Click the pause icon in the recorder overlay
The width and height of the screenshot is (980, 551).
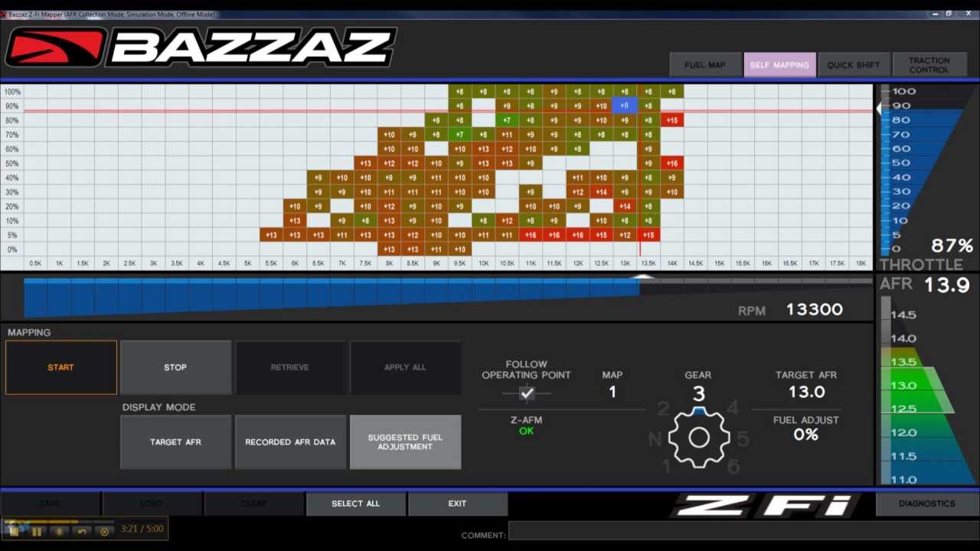(36, 530)
